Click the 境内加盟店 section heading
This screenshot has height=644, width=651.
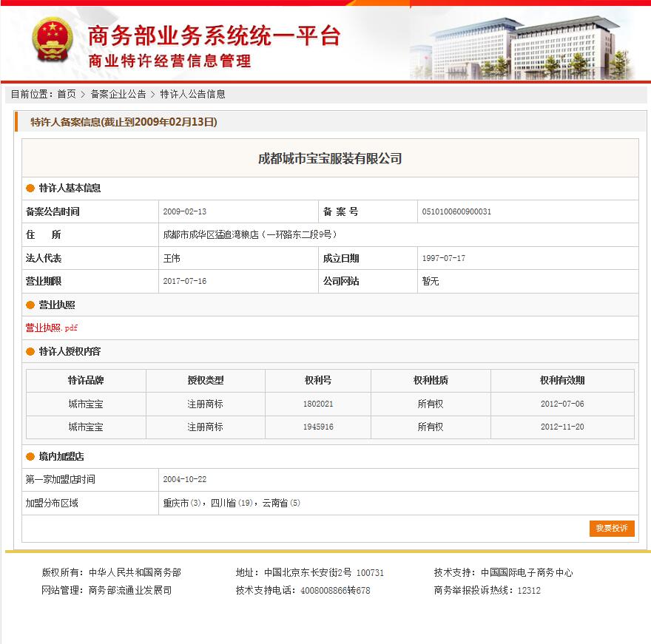point(61,456)
